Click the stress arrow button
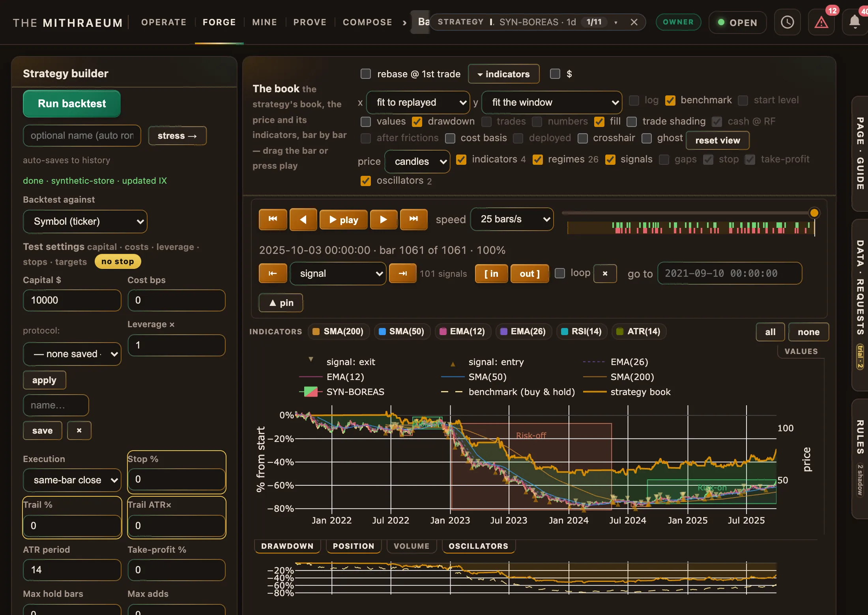 (x=177, y=136)
